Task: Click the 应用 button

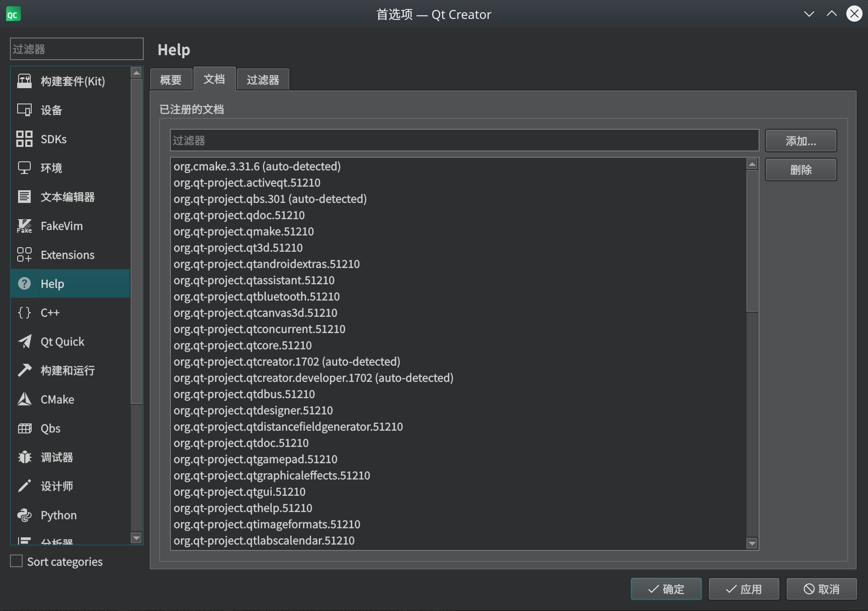Action: (743, 589)
